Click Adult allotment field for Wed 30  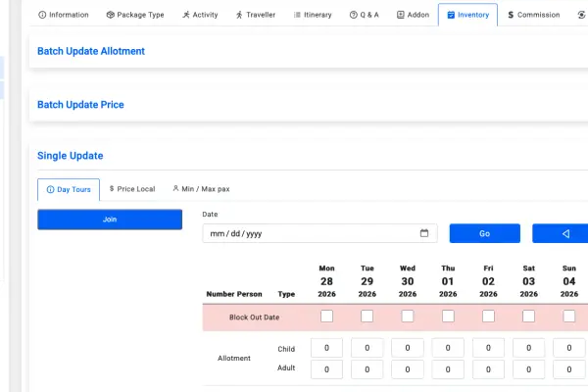408,369
